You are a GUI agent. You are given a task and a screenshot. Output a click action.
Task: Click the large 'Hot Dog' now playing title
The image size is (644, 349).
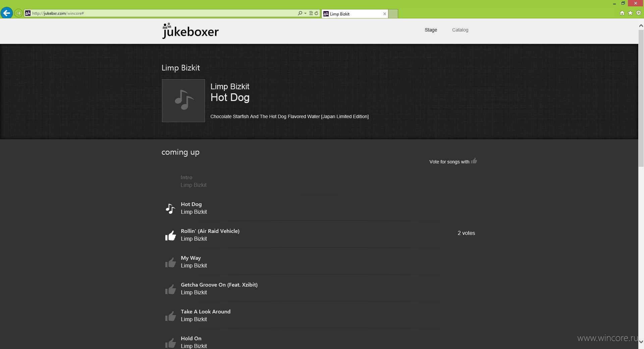pyautogui.click(x=230, y=98)
